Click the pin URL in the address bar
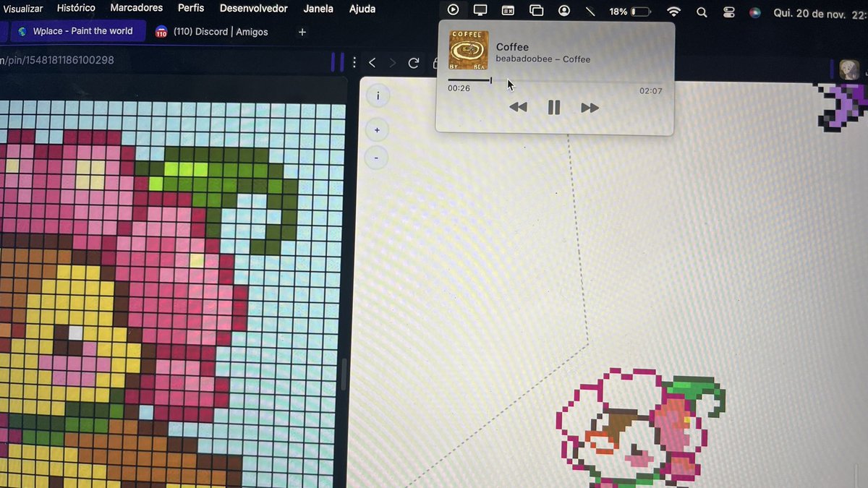Screen dimensions: 868x488 click(x=57, y=60)
